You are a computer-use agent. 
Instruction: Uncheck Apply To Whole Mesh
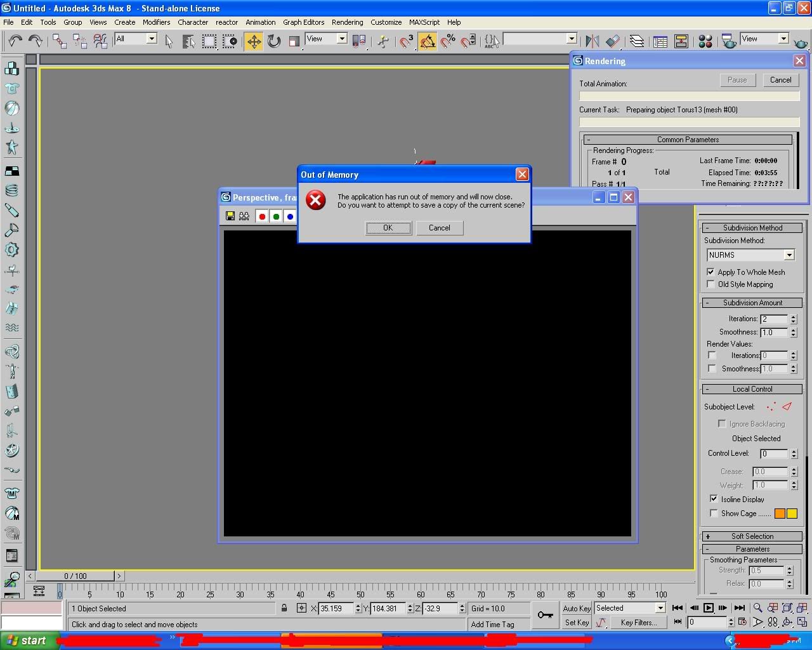point(710,272)
